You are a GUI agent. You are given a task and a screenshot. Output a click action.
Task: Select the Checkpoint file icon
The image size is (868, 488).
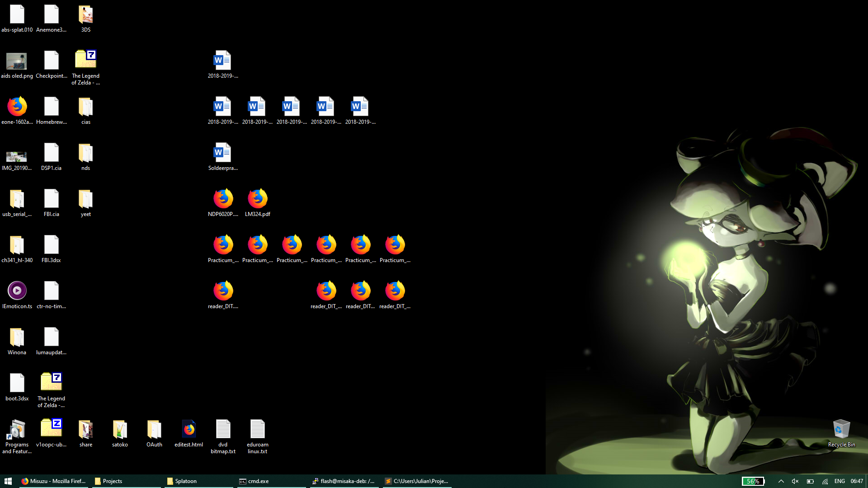tap(52, 65)
